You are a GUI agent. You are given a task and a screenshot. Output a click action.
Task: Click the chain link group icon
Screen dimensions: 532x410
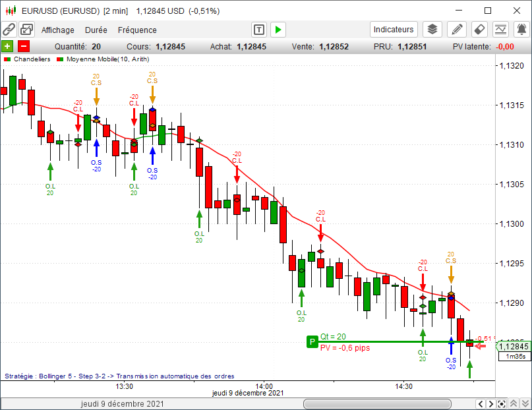pos(9,30)
